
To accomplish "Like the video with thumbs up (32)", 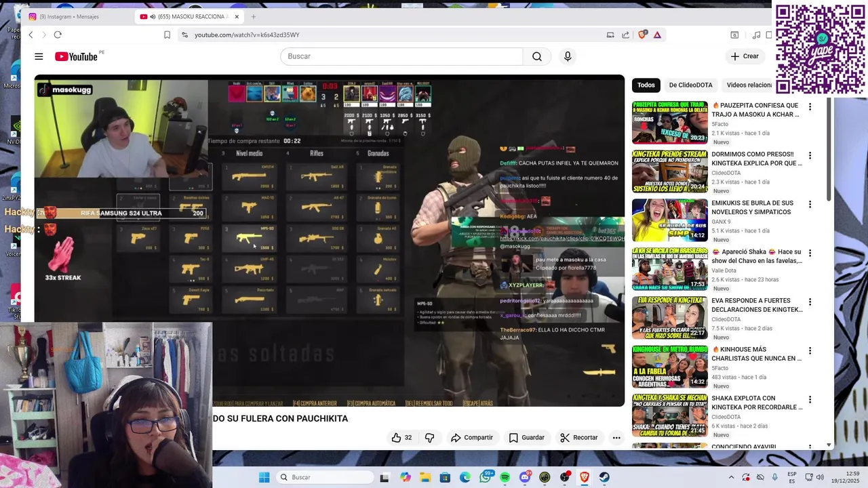I will [401, 438].
